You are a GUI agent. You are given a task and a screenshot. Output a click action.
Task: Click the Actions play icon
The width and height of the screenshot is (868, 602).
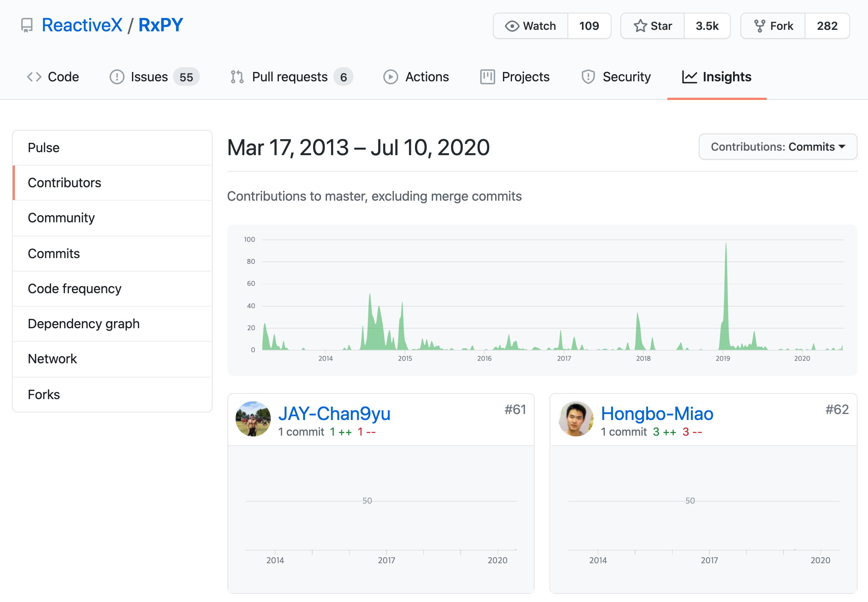[391, 77]
